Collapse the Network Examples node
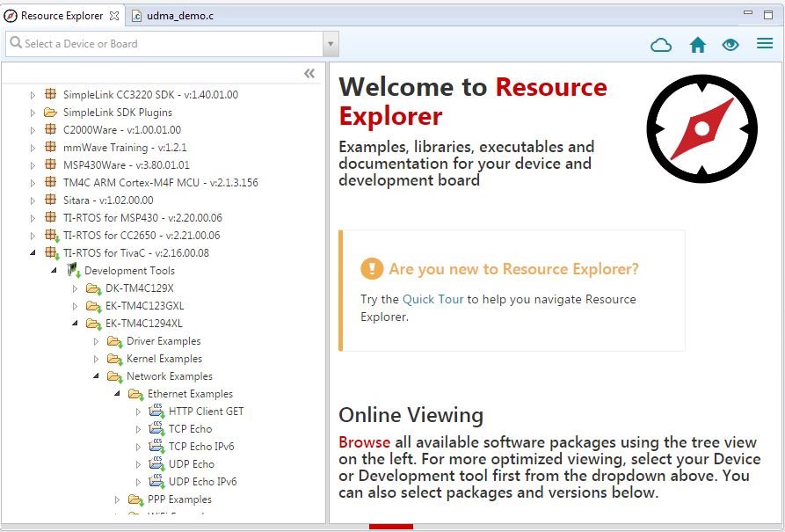The height and width of the screenshot is (532, 785). tap(96, 375)
